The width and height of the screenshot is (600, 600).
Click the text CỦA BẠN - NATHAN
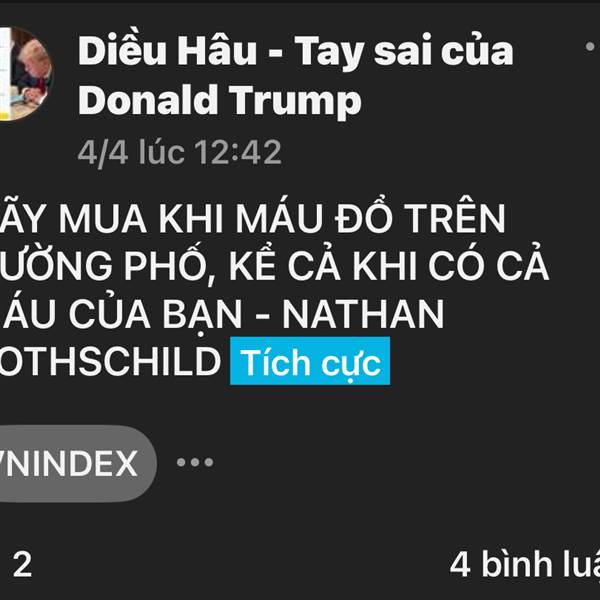(x=256, y=315)
